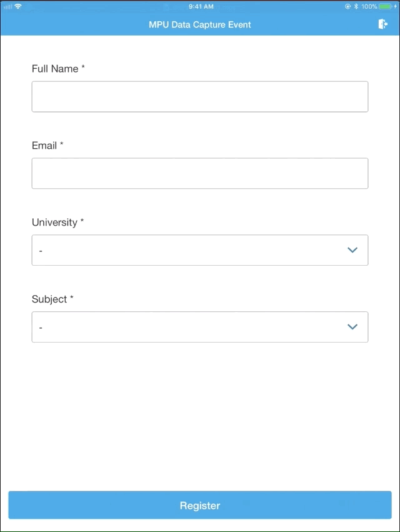400x532 pixels.
Task: Tap the battery indicator icon
Action: [x=386, y=6]
